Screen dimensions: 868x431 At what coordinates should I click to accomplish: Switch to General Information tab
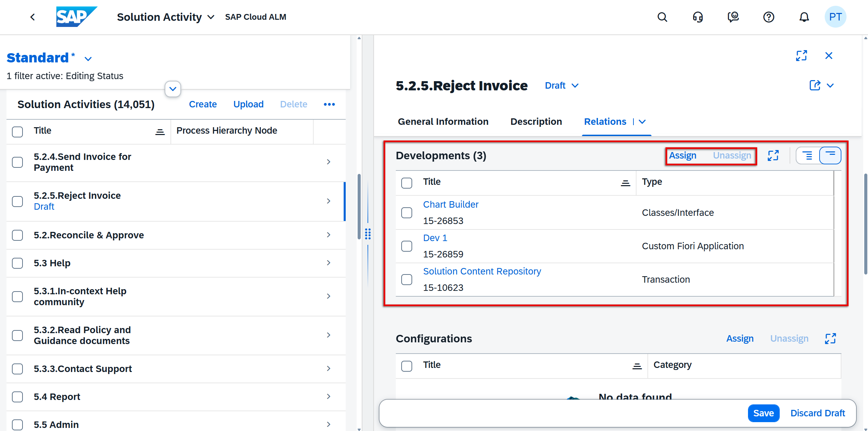443,122
